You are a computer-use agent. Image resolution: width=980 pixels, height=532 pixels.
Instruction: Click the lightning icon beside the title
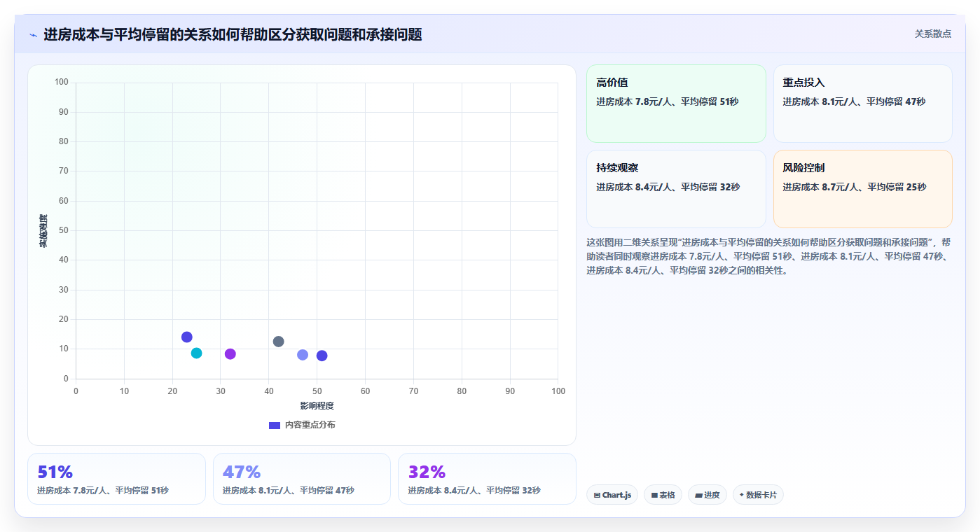pyautogui.click(x=33, y=35)
